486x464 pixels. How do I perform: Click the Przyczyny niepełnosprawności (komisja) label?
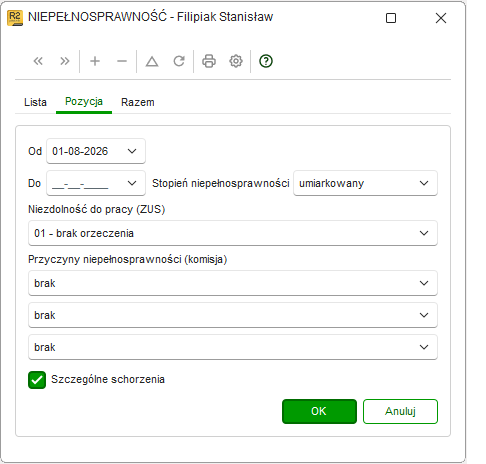(128, 259)
